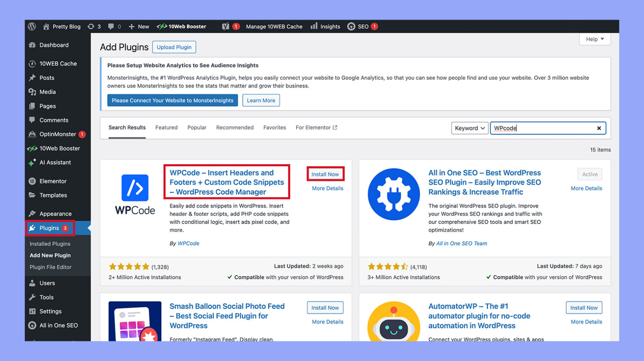Switch to the Featured tab

point(166,128)
